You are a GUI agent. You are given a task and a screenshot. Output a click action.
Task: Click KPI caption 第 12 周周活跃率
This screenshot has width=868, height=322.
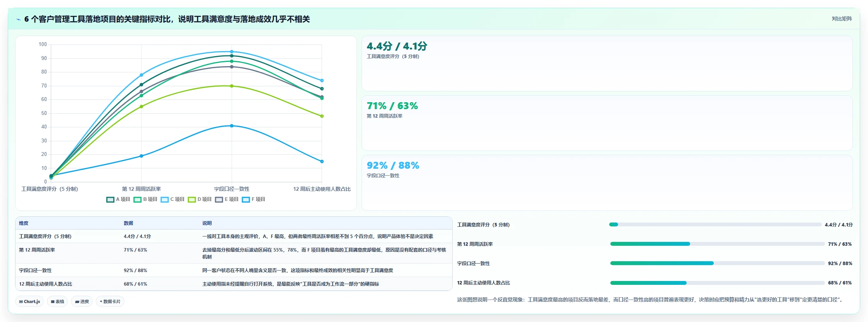(x=384, y=116)
